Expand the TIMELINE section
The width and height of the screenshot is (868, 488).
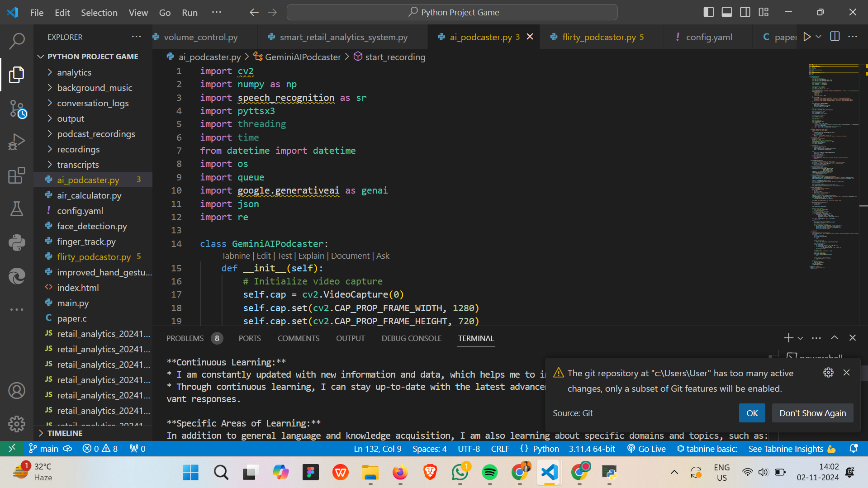point(93,433)
